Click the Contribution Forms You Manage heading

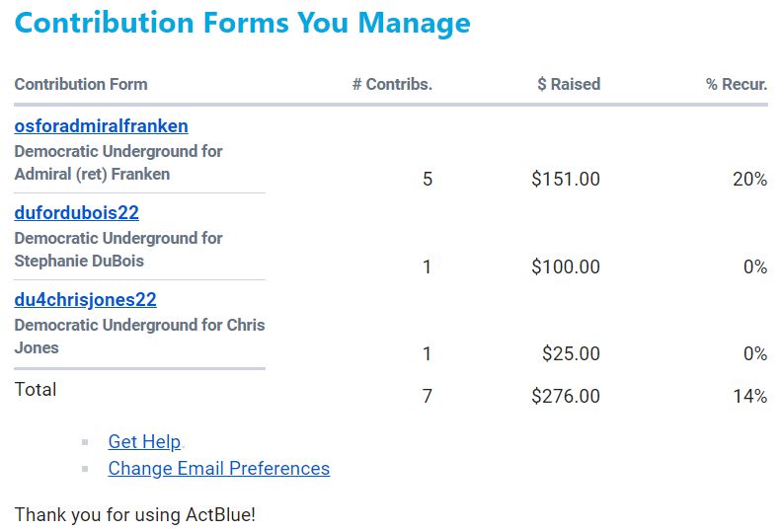[242, 23]
